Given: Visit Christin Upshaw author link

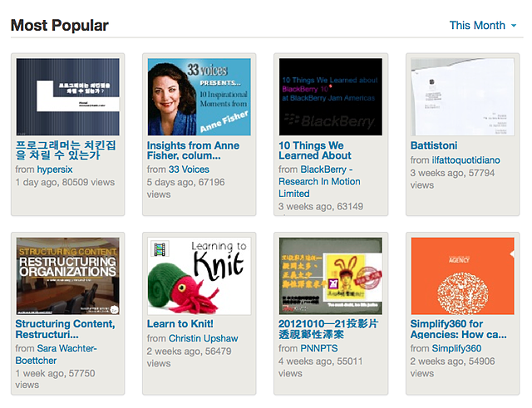Looking at the screenshot, I should (203, 338).
